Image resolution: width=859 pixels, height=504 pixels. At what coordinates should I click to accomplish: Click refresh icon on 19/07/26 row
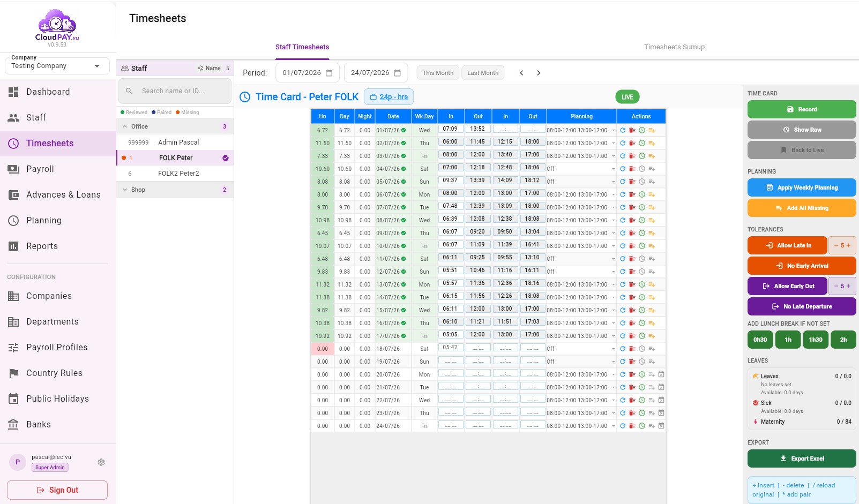[623, 362]
